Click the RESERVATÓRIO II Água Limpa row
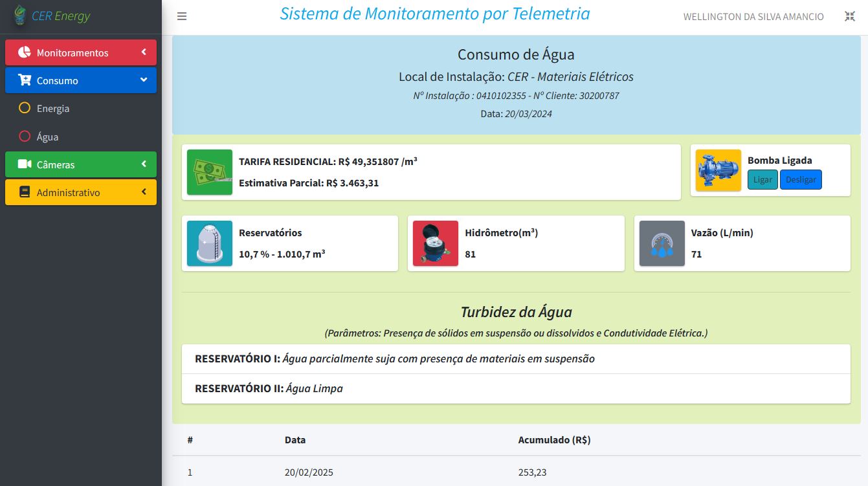This screenshot has width=868, height=486. coord(516,388)
